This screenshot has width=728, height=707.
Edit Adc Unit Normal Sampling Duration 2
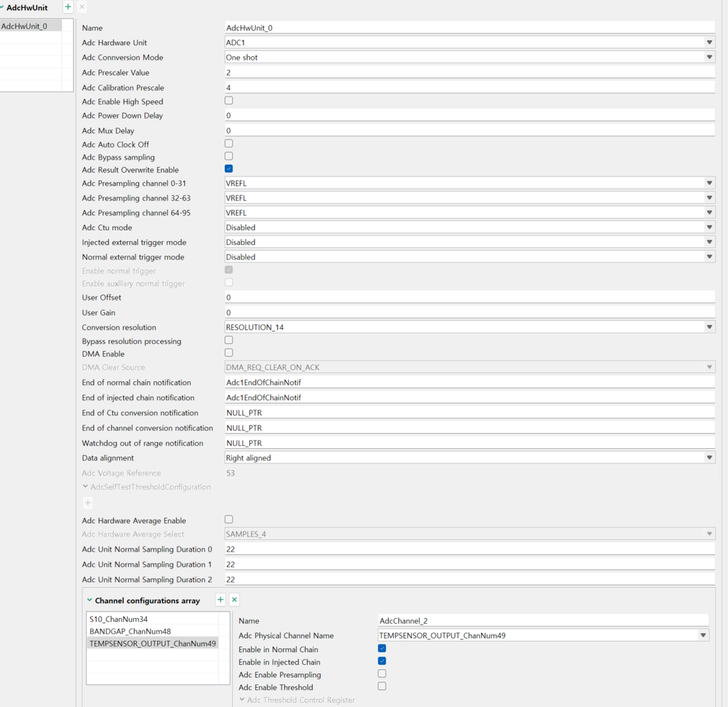470,579
